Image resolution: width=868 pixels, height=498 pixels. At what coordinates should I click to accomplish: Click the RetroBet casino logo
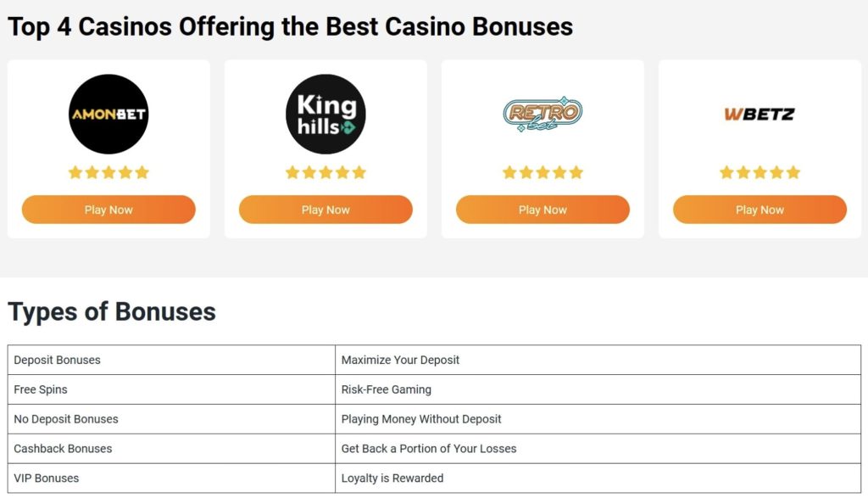click(x=542, y=114)
